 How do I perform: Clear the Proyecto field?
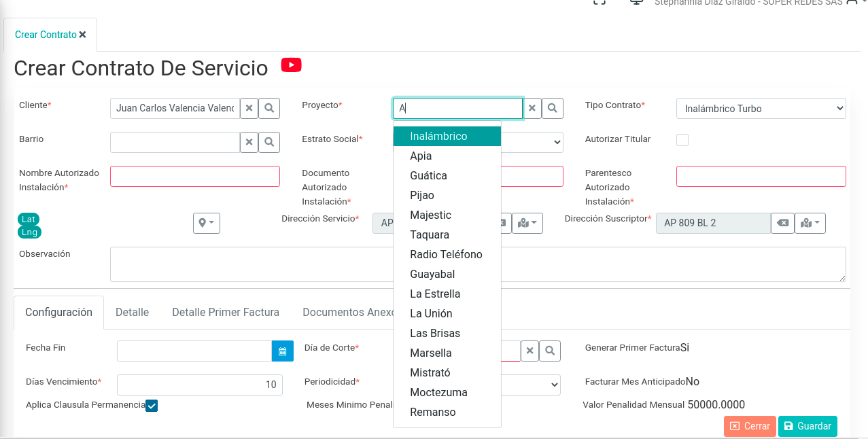tap(532, 108)
